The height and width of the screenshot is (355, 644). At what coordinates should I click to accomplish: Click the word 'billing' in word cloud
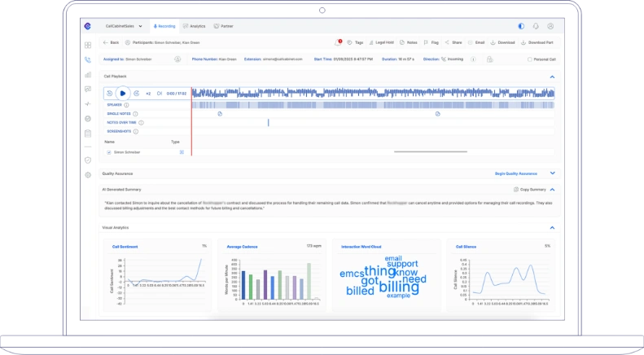click(399, 287)
